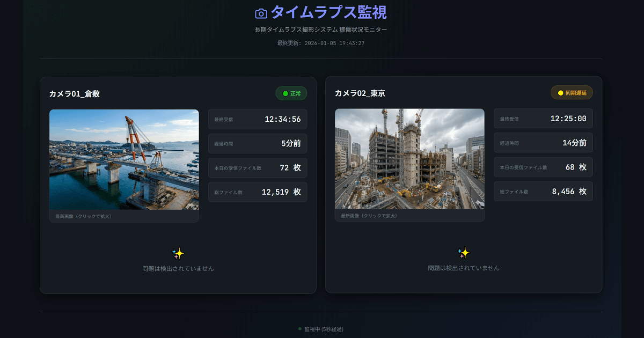
Task: Click 問題は検出されていません under カメラ01
Action: point(177,268)
